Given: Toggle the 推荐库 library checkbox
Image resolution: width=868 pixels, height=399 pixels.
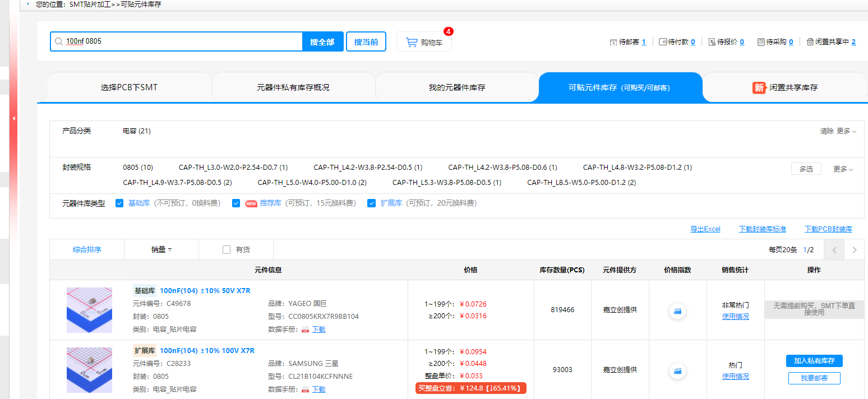Looking at the screenshot, I should click(236, 203).
